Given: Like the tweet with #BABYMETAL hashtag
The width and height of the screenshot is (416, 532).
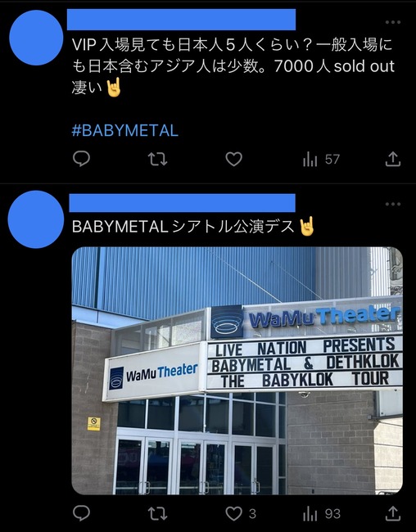Looking at the screenshot, I should [x=234, y=159].
